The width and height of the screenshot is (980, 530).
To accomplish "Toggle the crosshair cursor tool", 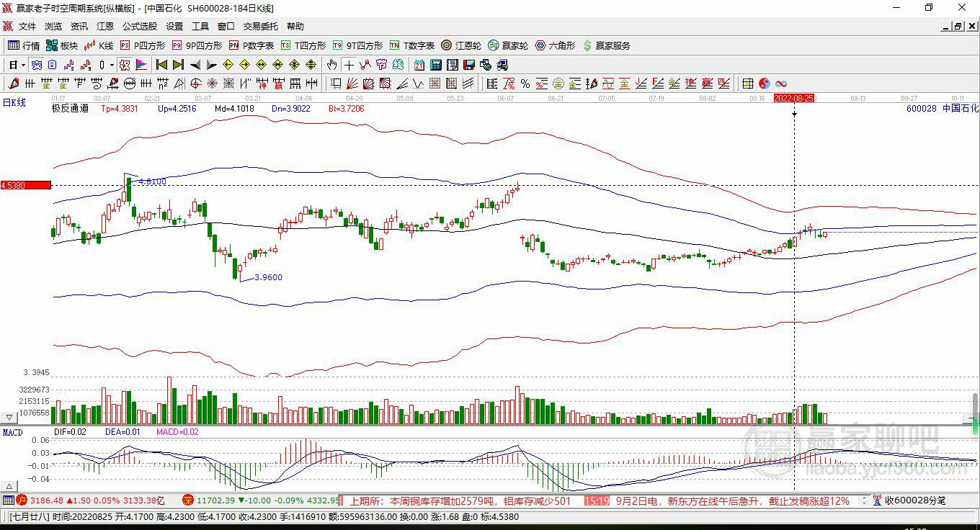I will tap(349, 65).
